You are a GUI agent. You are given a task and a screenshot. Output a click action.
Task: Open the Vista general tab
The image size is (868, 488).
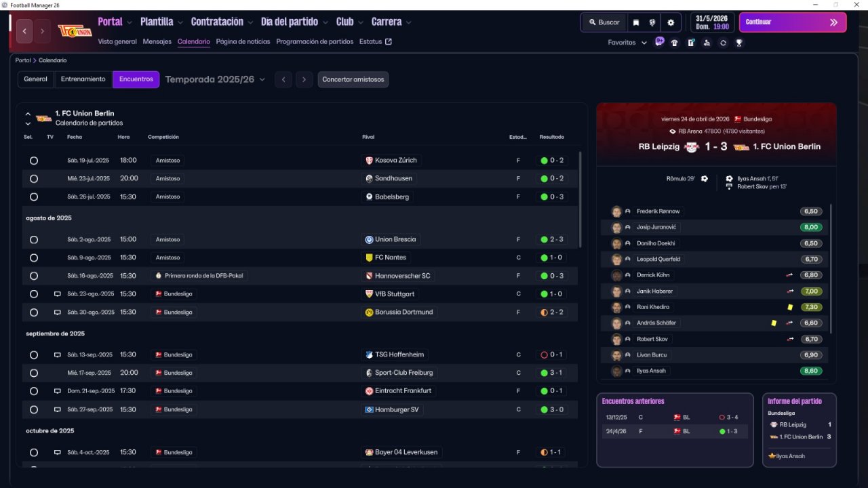[117, 41]
